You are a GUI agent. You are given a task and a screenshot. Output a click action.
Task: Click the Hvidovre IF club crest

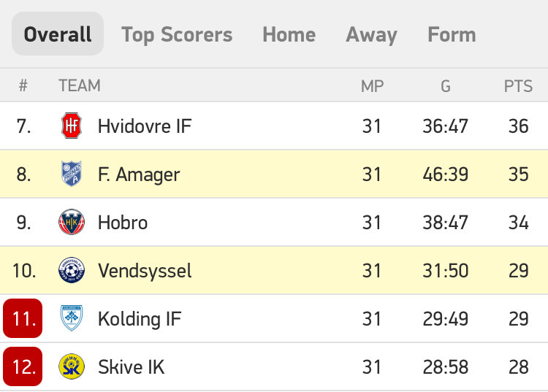[72, 126]
